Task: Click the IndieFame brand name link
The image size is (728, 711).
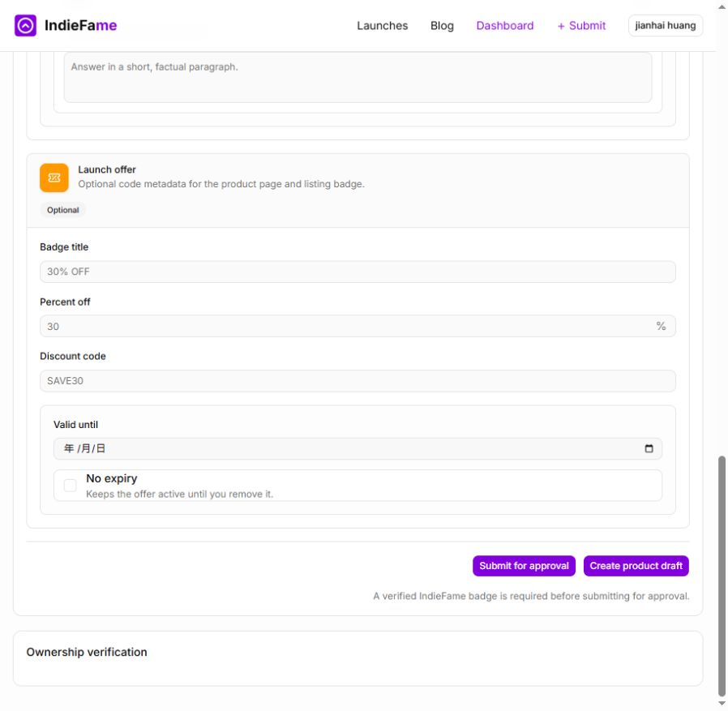Action: click(81, 25)
